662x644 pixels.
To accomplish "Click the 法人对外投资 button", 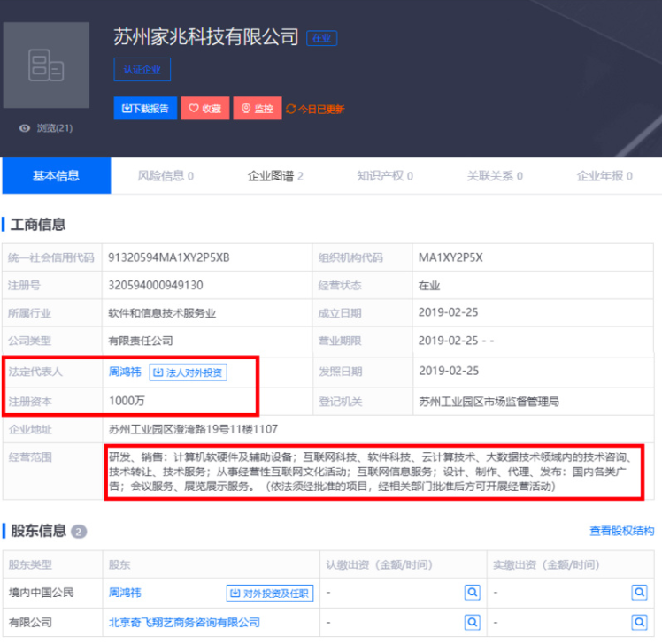I will coord(189,372).
